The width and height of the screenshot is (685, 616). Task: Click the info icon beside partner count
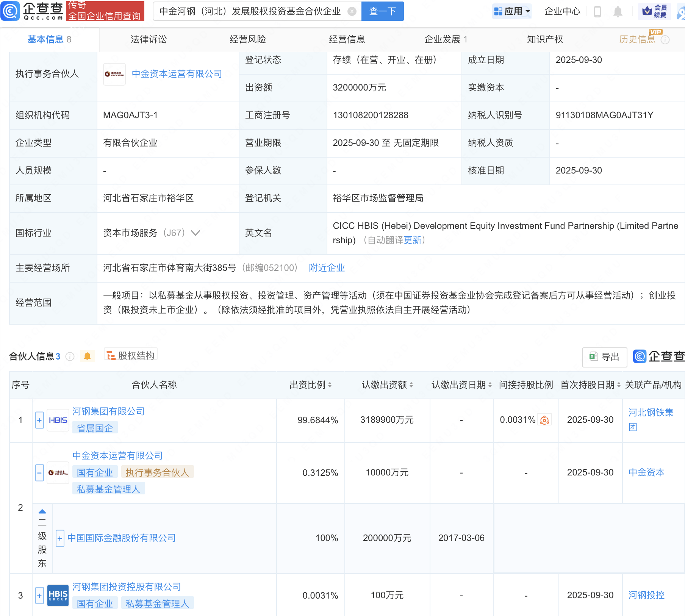(70, 356)
